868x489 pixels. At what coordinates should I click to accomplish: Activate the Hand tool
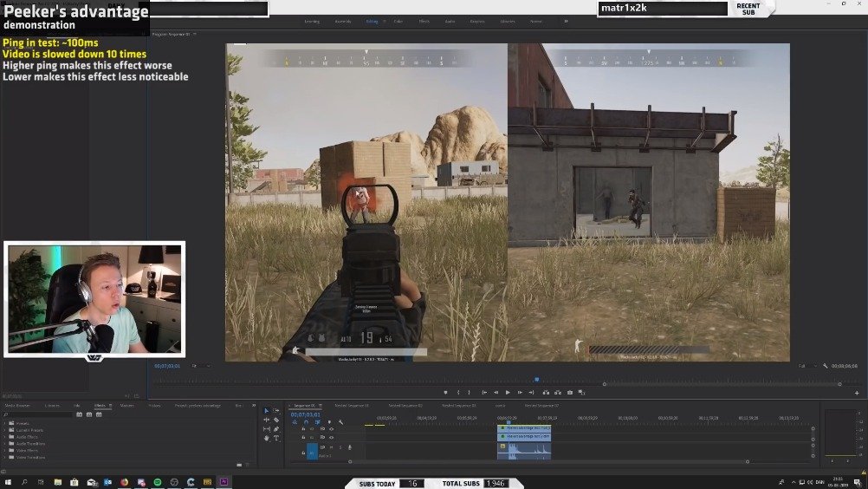(267, 438)
